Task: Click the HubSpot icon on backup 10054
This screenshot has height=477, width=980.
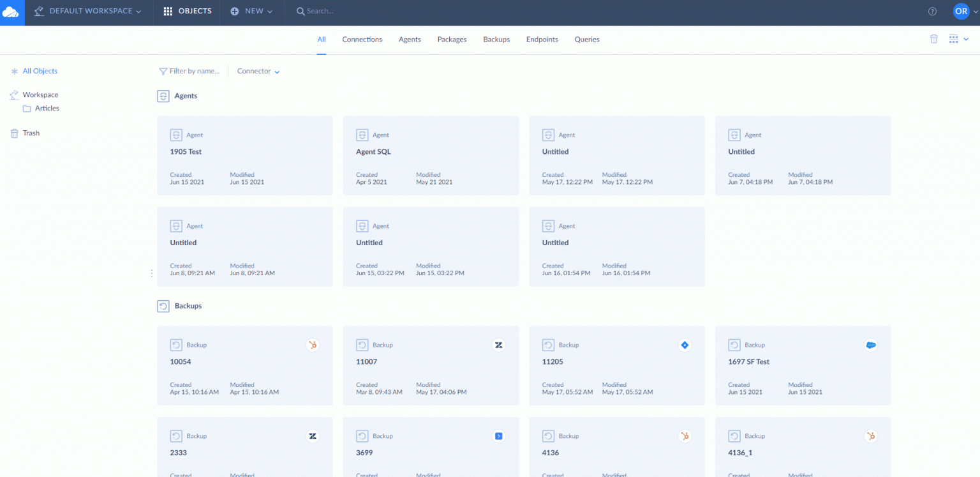Action: (313, 345)
